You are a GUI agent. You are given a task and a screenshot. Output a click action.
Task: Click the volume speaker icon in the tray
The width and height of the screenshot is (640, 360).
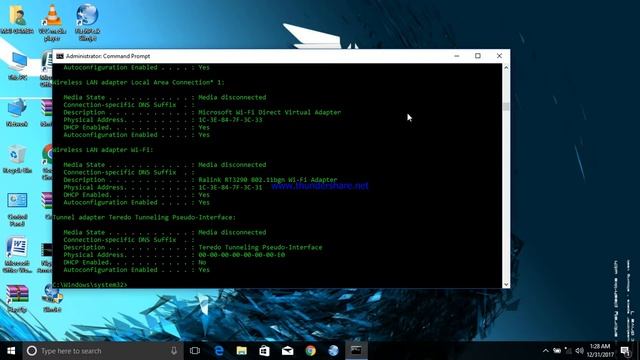579,351
